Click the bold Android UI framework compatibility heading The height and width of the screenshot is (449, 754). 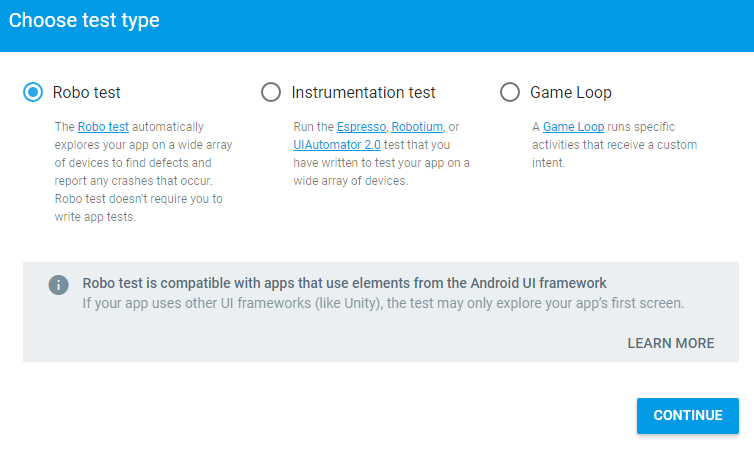(345, 283)
